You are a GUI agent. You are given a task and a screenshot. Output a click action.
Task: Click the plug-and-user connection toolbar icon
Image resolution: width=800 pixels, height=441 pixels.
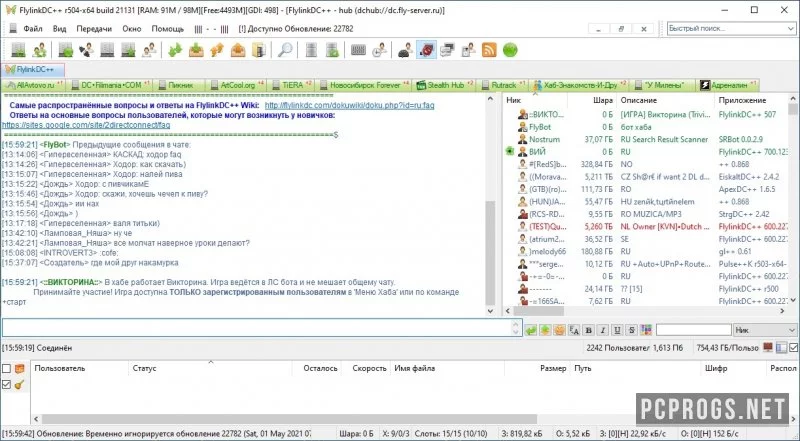[86, 50]
